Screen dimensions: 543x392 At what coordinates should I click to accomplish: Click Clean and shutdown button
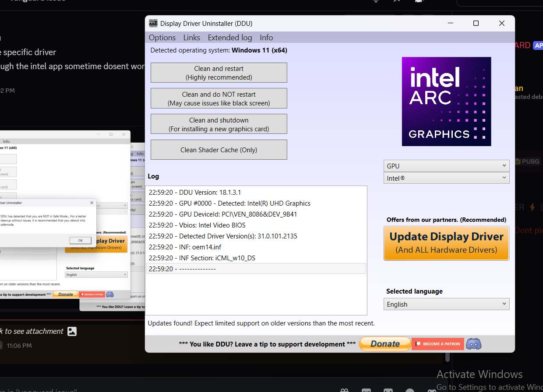click(x=219, y=124)
